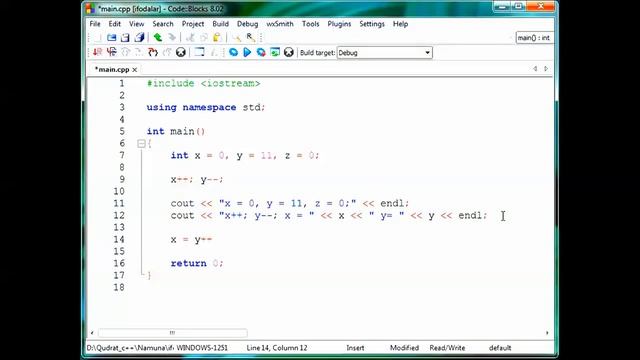Click the 'return 0;' code line
This screenshot has width=640, height=360.
197,263
